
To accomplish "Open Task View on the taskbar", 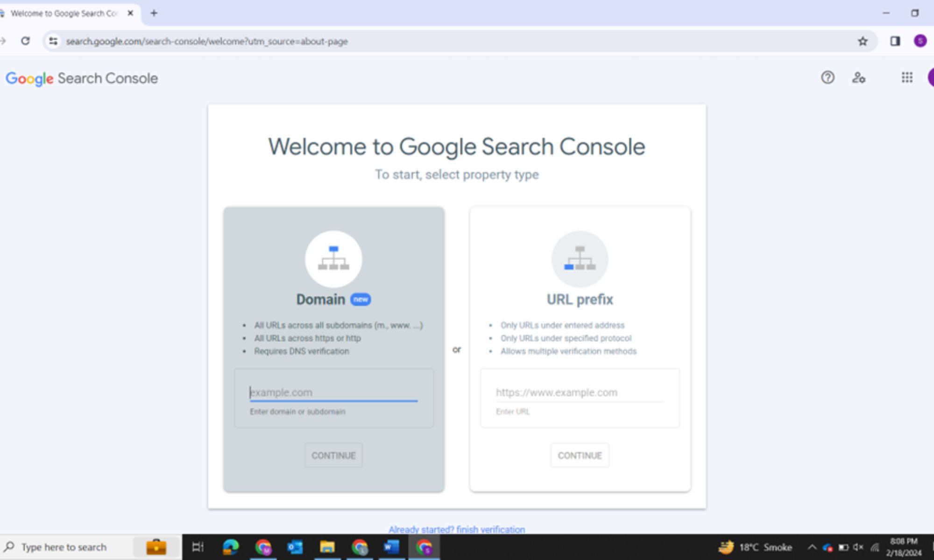I will pos(198,547).
